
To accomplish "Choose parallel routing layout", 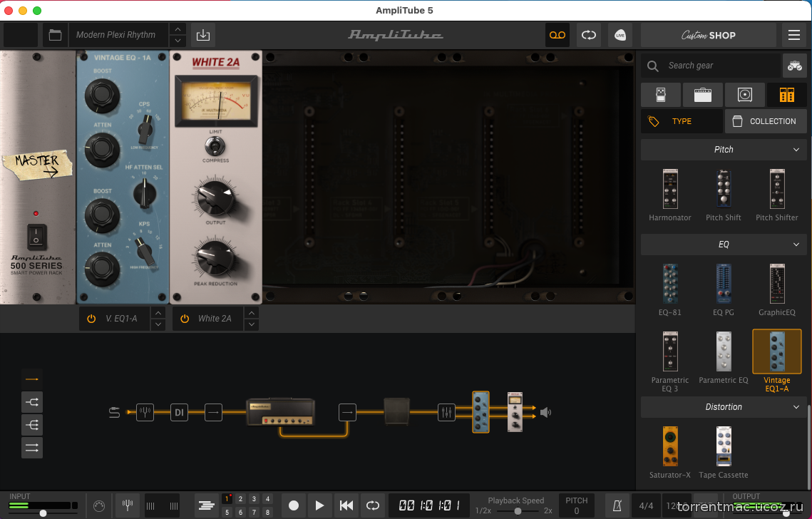I will tap(32, 448).
